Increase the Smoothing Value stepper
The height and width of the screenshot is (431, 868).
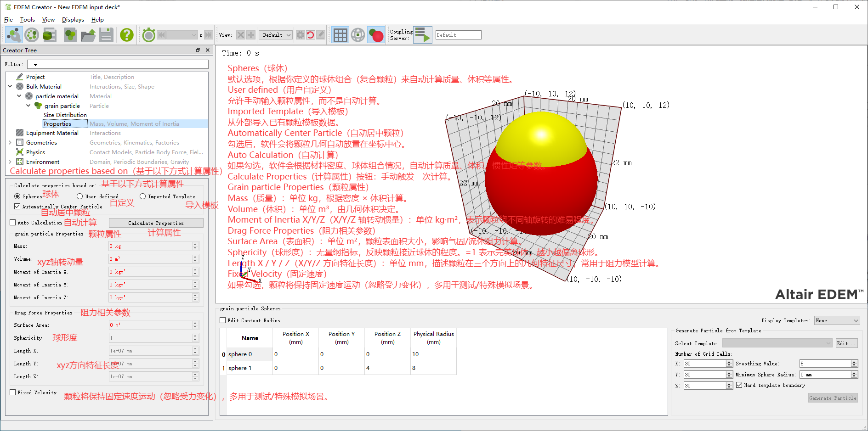854,362
